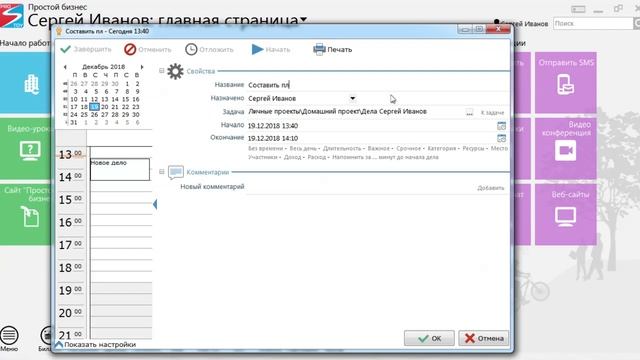Image resolution: width=640 pixels, height=360 pixels.
Task: Click the 'Срочное' option link
Action: (408, 149)
